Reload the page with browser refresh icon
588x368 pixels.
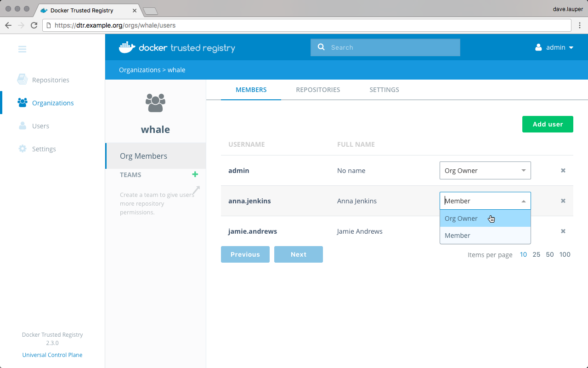tap(34, 25)
